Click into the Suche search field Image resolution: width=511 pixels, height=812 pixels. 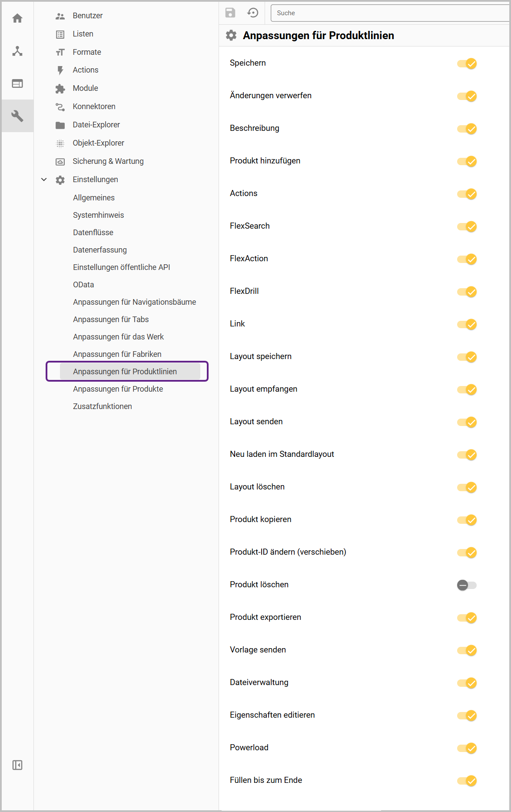coord(390,13)
